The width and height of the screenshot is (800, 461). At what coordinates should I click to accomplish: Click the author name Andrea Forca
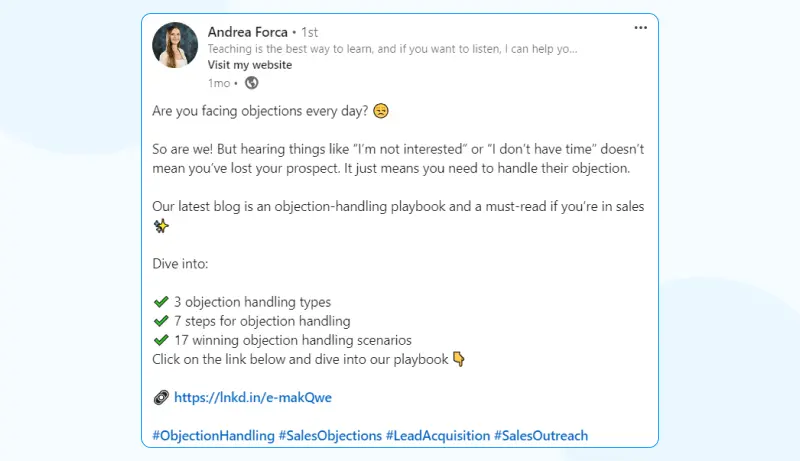tap(247, 32)
